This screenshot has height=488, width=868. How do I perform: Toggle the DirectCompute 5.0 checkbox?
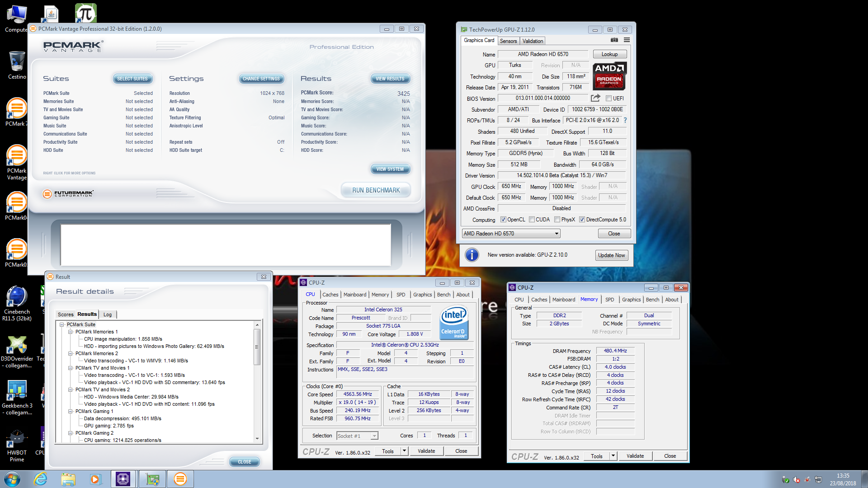pyautogui.click(x=582, y=220)
